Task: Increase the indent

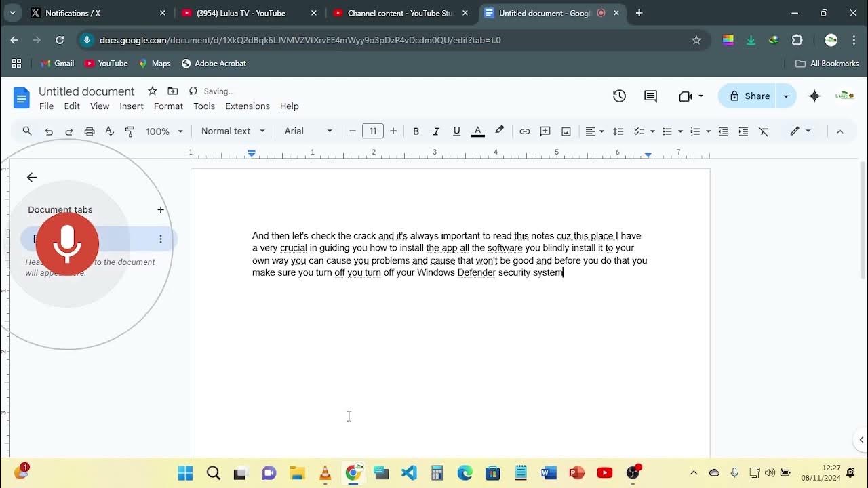Action: point(743,131)
